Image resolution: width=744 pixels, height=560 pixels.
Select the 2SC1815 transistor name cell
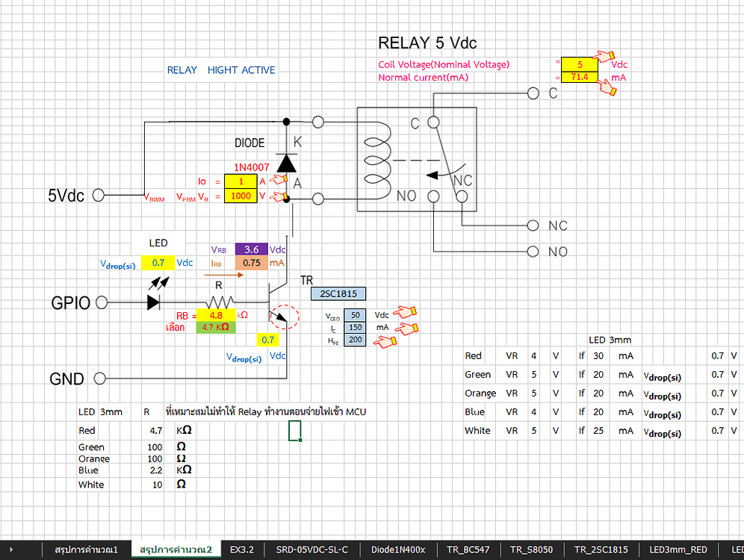[x=338, y=294]
